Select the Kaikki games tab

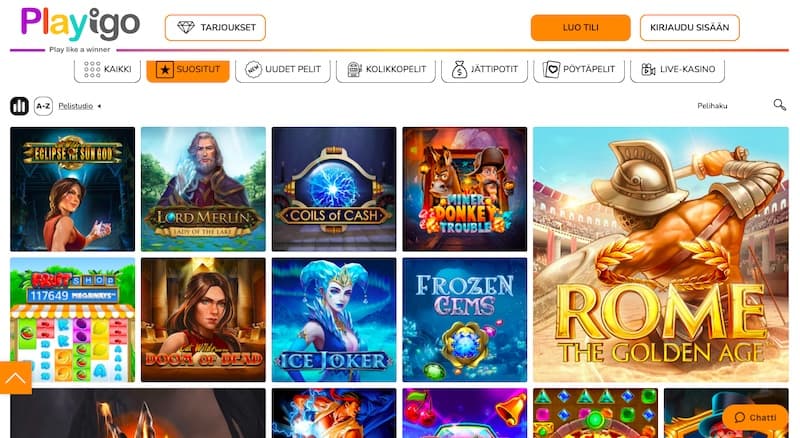click(108, 69)
